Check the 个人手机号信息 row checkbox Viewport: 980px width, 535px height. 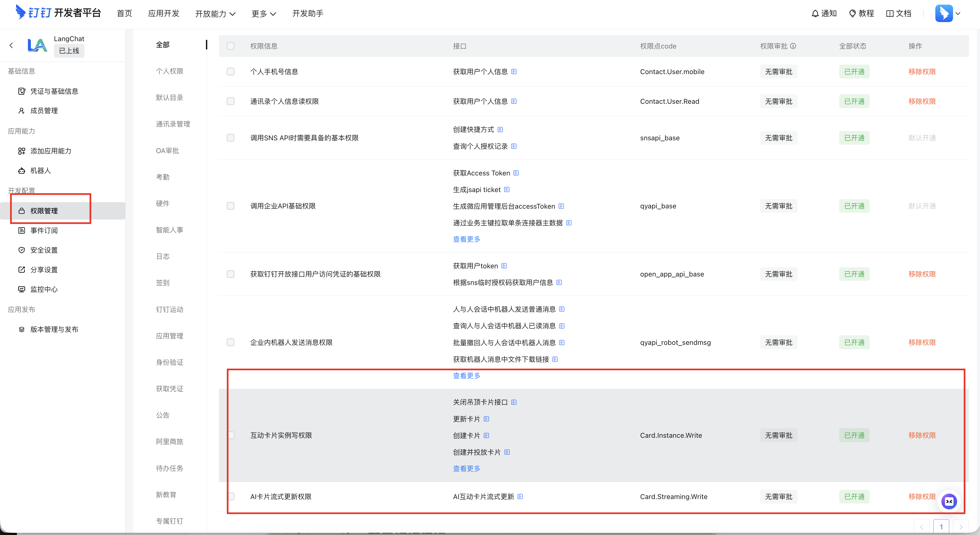230,72
